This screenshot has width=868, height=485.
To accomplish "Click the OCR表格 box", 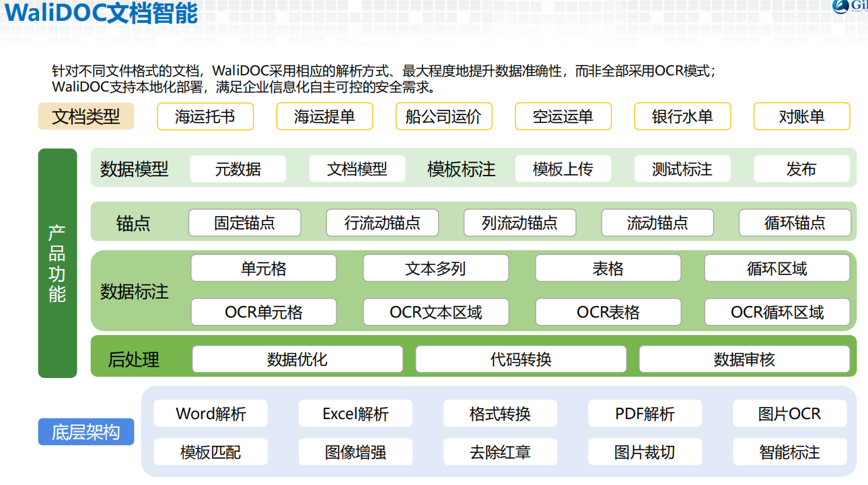I will pos(608,312).
